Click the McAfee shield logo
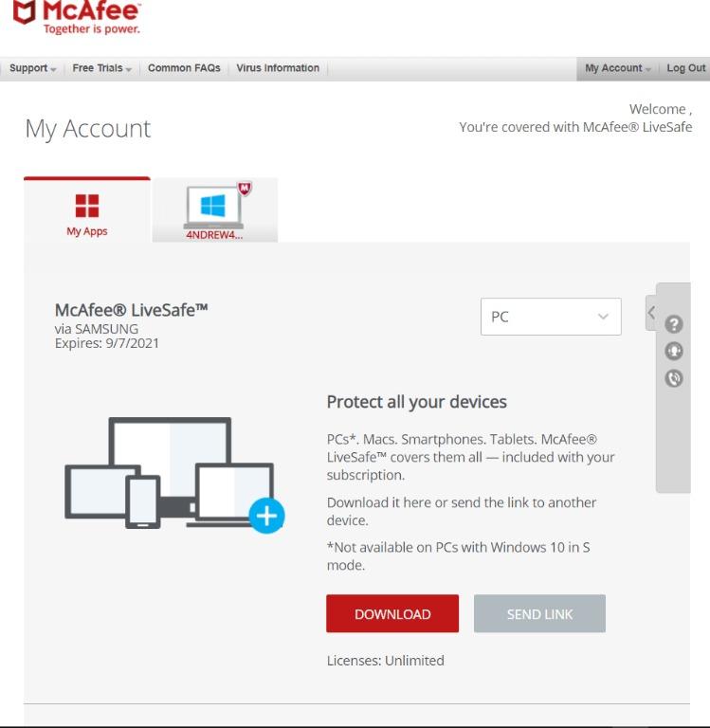 (x=24, y=11)
